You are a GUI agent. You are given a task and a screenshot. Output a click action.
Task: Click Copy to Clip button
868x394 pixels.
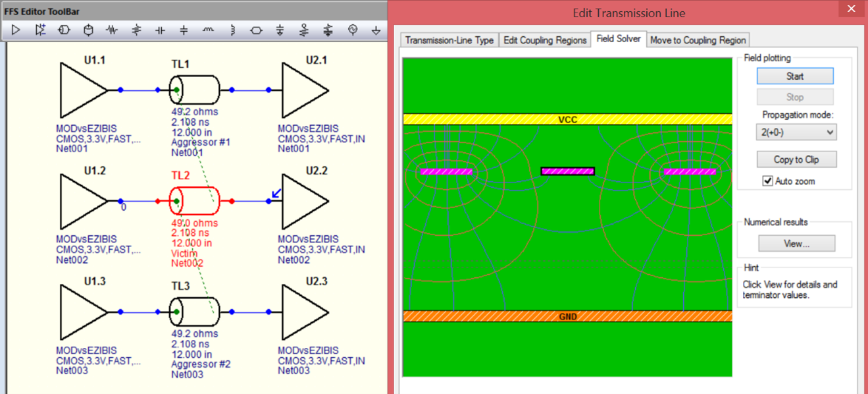pyautogui.click(x=798, y=159)
